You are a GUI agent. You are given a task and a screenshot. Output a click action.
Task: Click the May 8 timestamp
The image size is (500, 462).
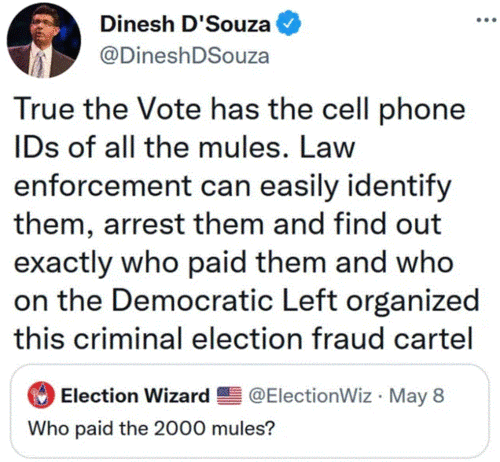click(x=417, y=396)
